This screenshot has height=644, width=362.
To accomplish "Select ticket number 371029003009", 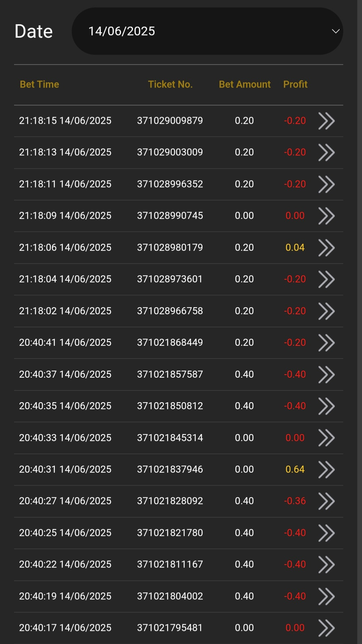I will click(170, 152).
